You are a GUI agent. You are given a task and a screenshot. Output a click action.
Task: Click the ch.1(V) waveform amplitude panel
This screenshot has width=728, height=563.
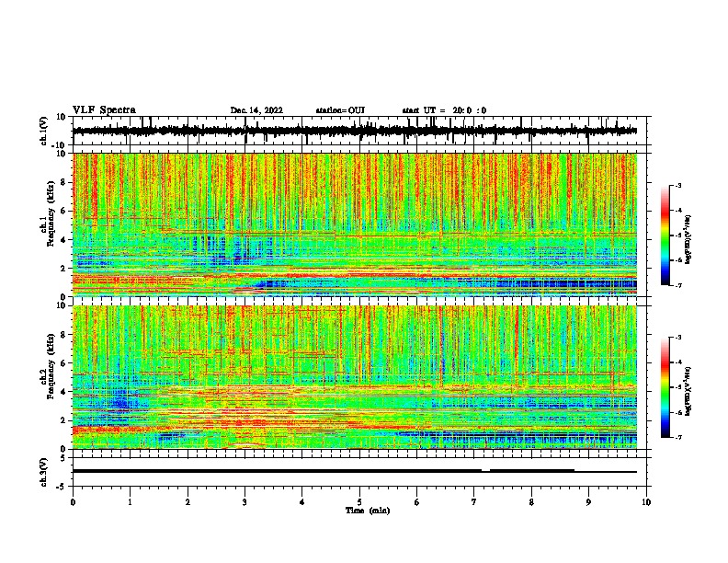tap(361, 131)
